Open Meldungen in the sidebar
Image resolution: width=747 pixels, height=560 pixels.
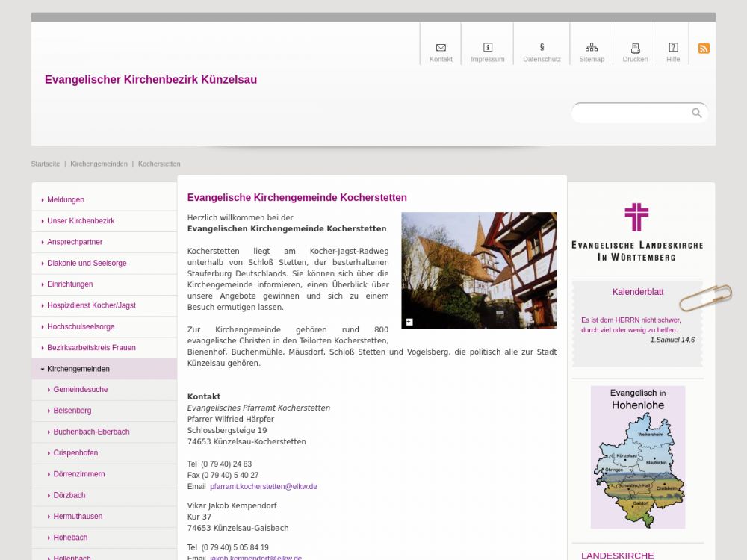click(66, 200)
